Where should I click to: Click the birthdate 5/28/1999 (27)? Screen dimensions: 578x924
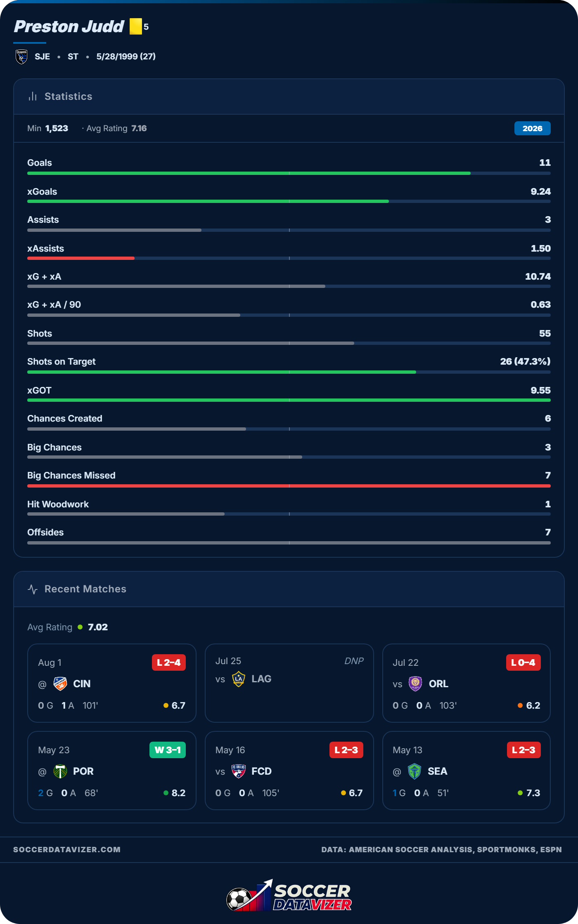[x=126, y=57]
